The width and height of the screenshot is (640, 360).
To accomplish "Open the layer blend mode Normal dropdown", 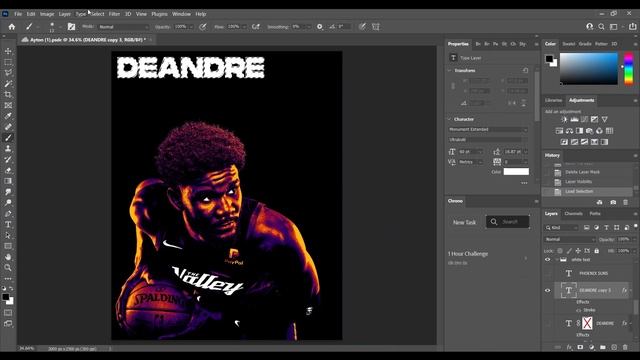I will 569,239.
